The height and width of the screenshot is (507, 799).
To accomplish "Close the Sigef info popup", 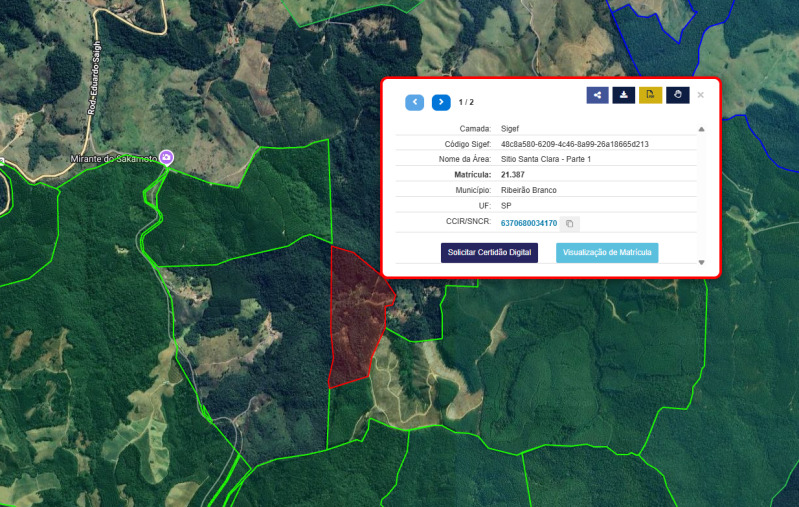I will click(701, 95).
